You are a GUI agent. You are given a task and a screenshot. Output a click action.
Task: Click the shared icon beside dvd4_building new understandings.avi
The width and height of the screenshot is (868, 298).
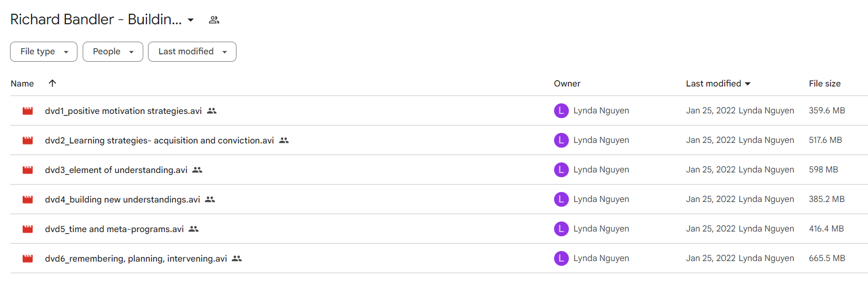click(210, 199)
